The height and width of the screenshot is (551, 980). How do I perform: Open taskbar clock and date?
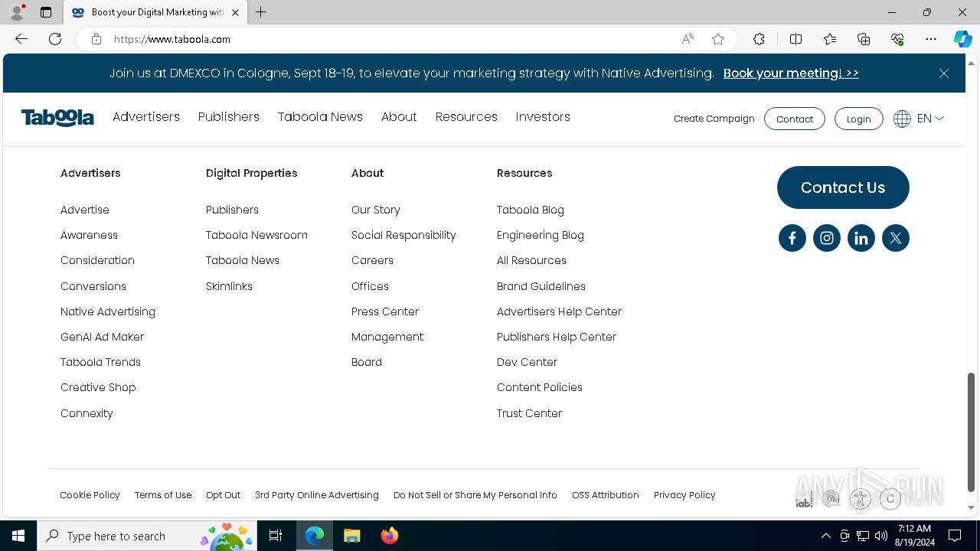click(914, 536)
